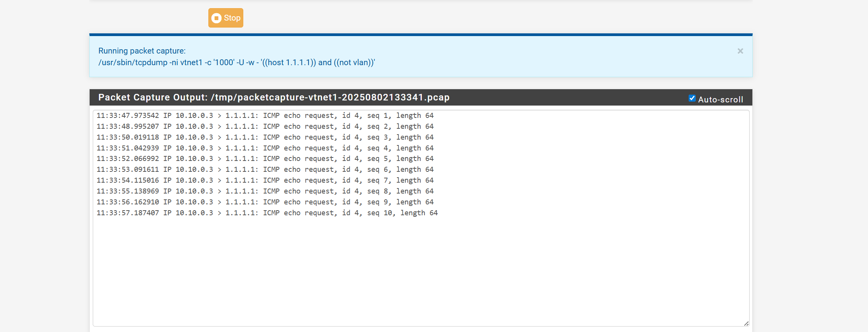Click the packet line with seq 3
The width and height of the screenshot is (868, 332).
[x=265, y=137]
